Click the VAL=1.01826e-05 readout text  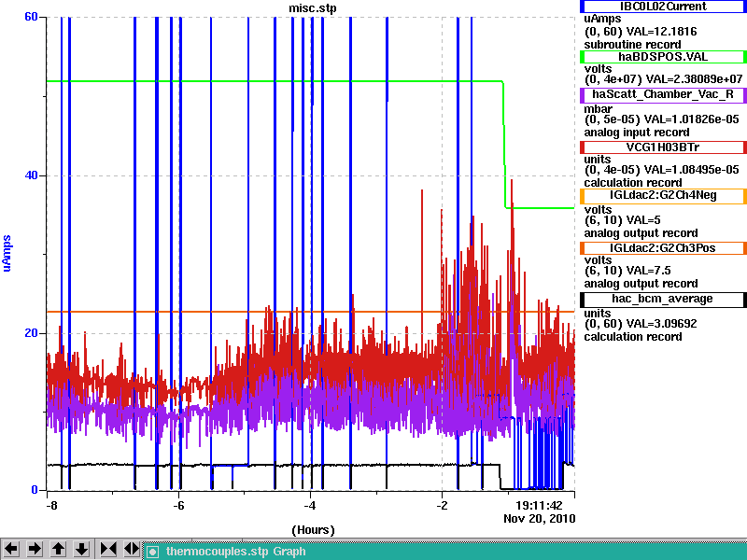[691, 119]
